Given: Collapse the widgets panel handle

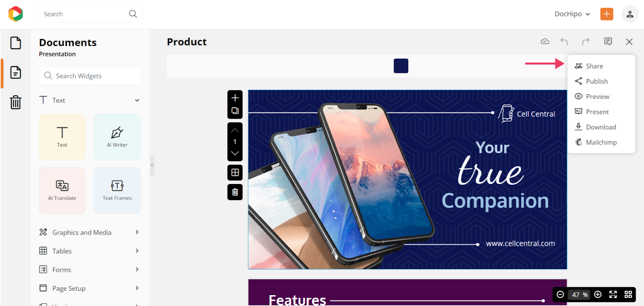Looking at the screenshot, I should [152, 165].
